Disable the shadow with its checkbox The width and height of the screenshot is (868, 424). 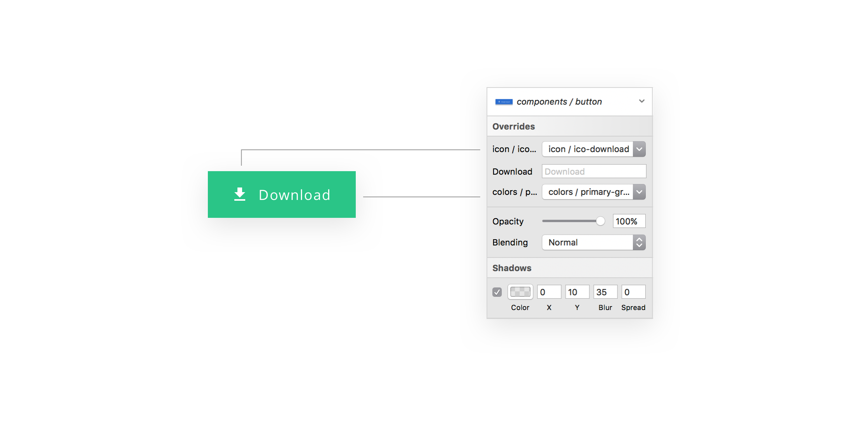point(497,292)
